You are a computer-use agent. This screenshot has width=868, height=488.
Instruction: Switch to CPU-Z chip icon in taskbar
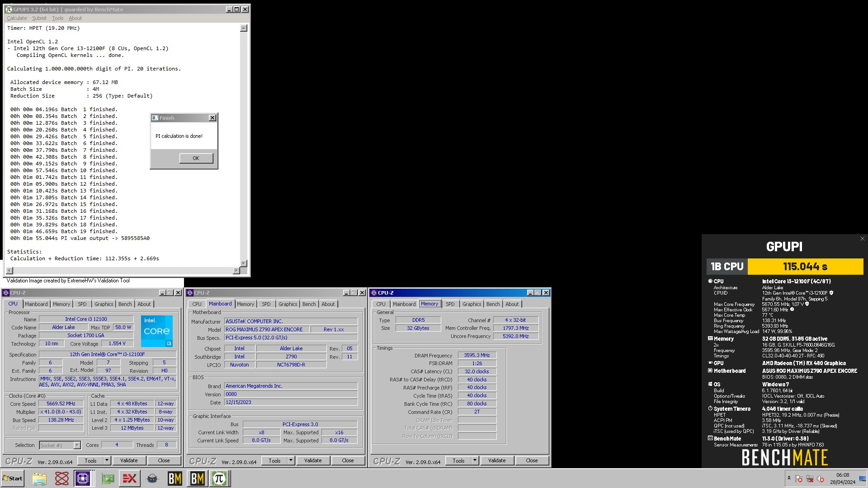click(83, 479)
